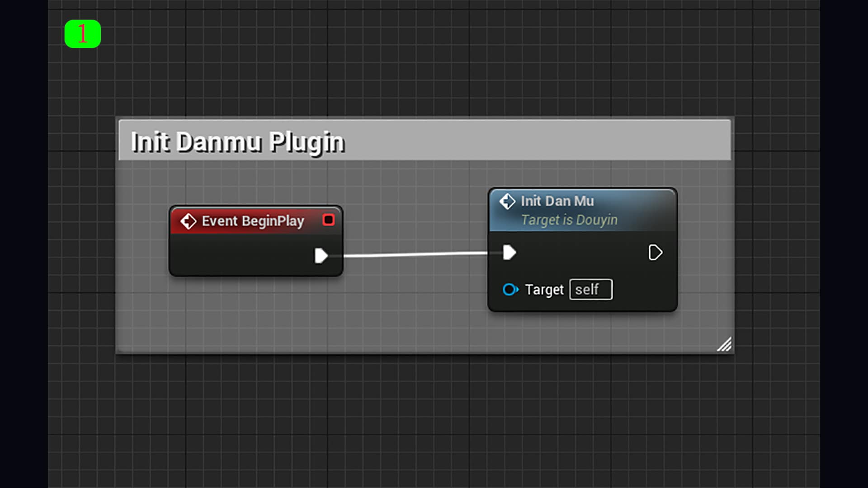Click the blue Target object pin
This screenshot has height=488, width=868.
click(510, 290)
